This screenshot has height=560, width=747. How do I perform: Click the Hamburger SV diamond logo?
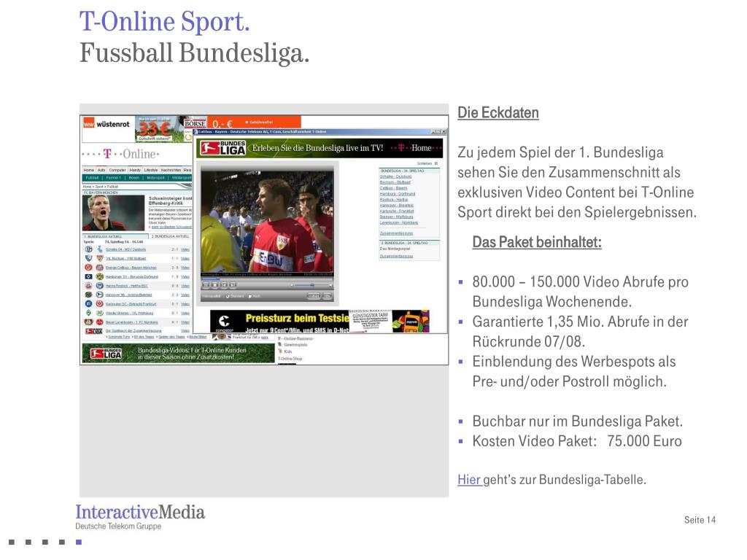[88, 276]
